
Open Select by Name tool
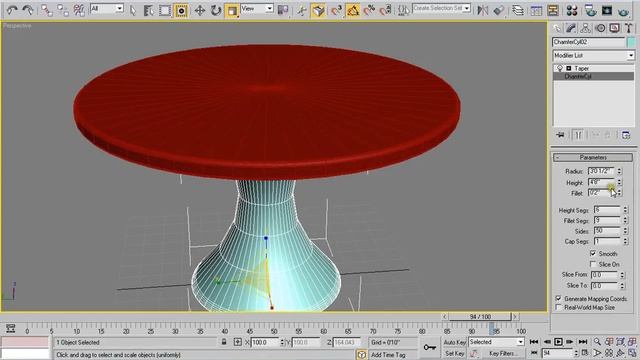pos(148,10)
